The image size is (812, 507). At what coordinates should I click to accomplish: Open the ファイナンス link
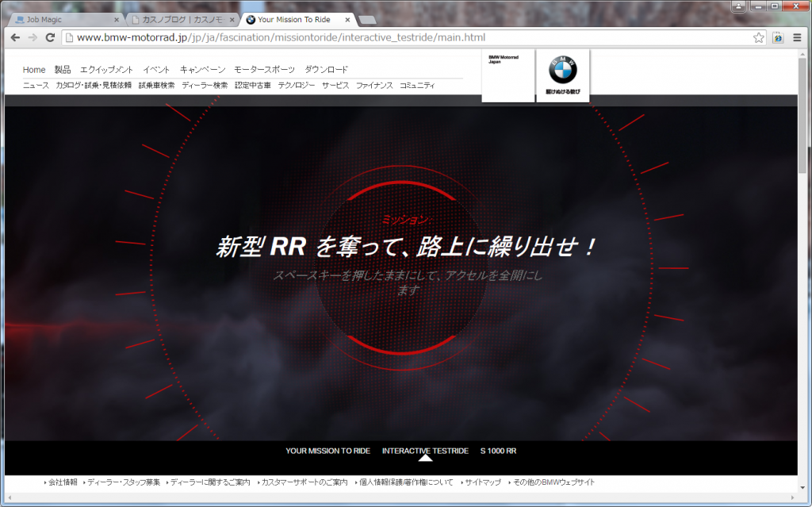tap(374, 86)
